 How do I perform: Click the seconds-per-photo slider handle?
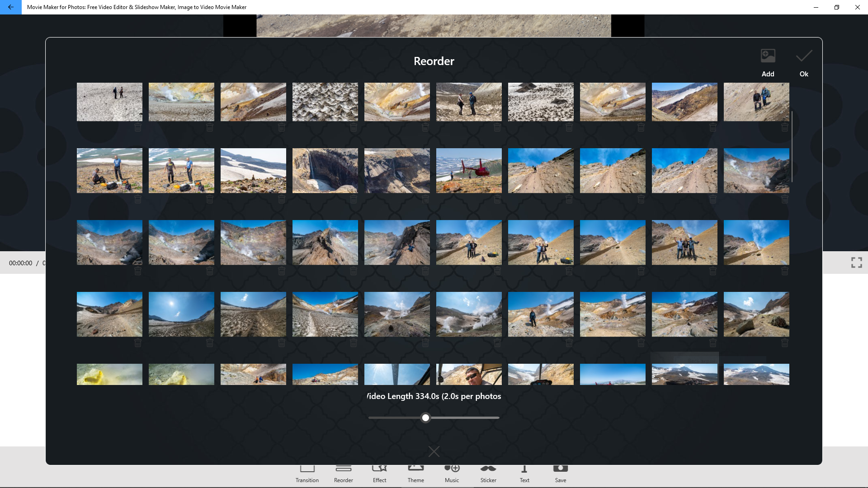click(x=425, y=418)
